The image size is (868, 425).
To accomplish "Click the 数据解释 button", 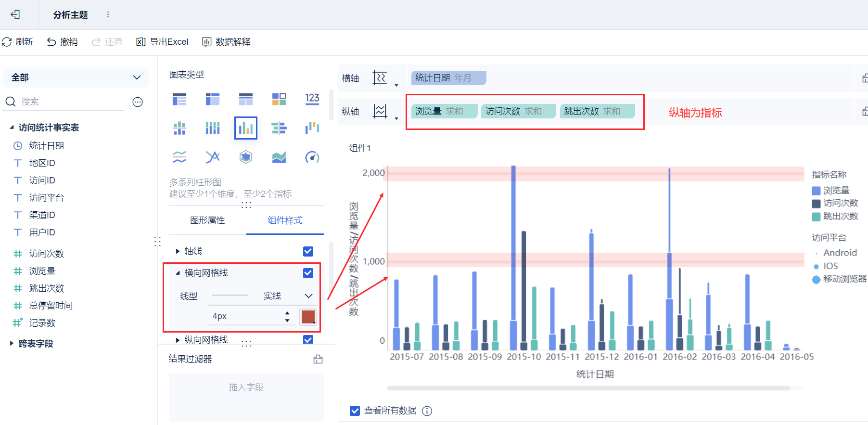I will (x=226, y=42).
